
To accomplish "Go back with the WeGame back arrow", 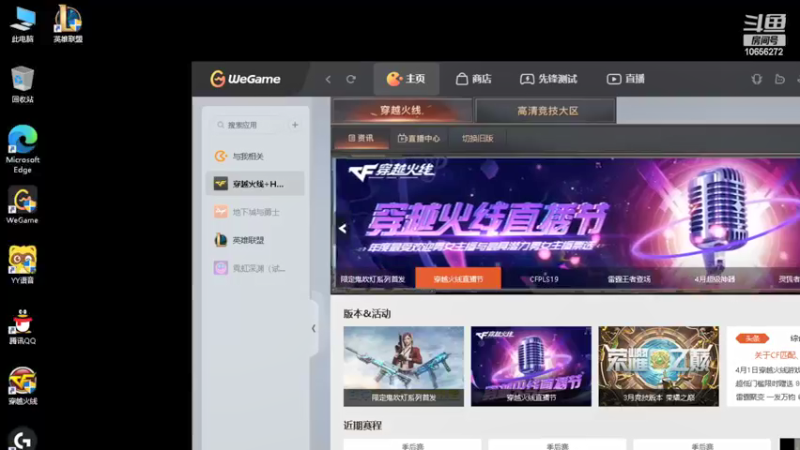I will click(328, 79).
